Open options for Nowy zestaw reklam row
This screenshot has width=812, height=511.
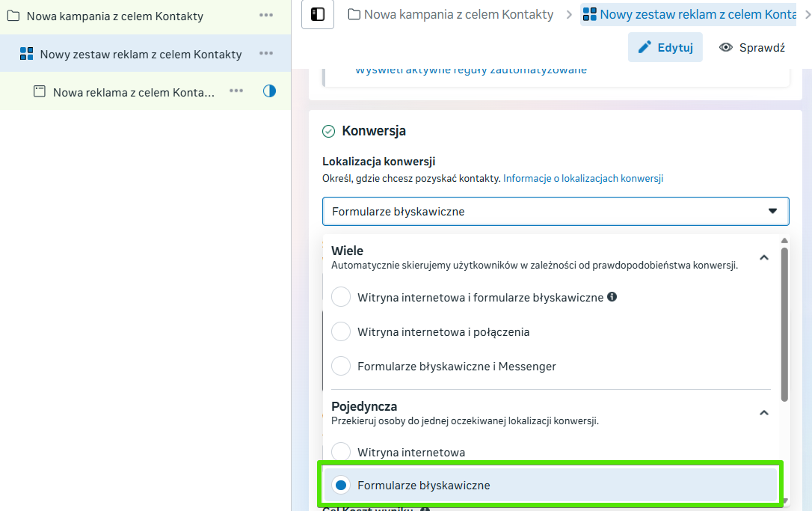[266, 54]
